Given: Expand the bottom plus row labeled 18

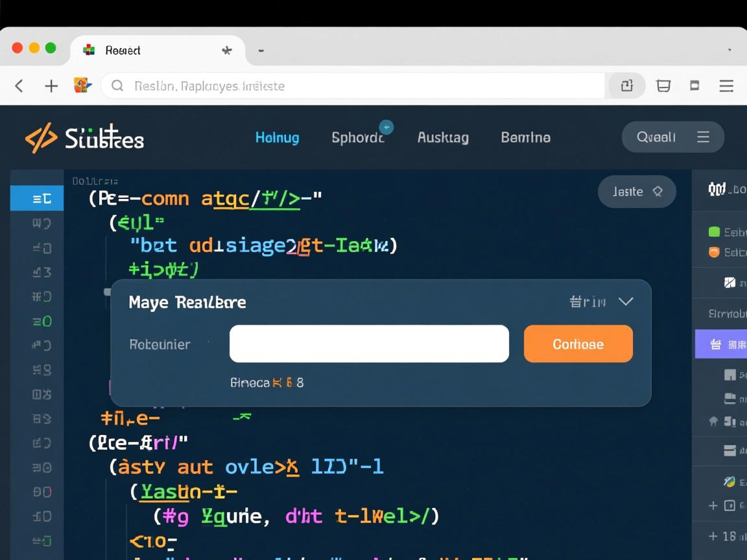Looking at the screenshot, I should click(713, 536).
